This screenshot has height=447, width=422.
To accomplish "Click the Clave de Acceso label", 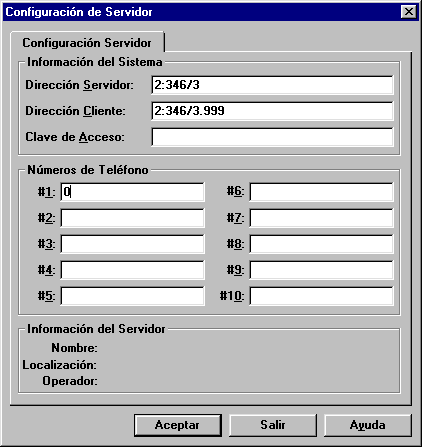I will [75, 137].
